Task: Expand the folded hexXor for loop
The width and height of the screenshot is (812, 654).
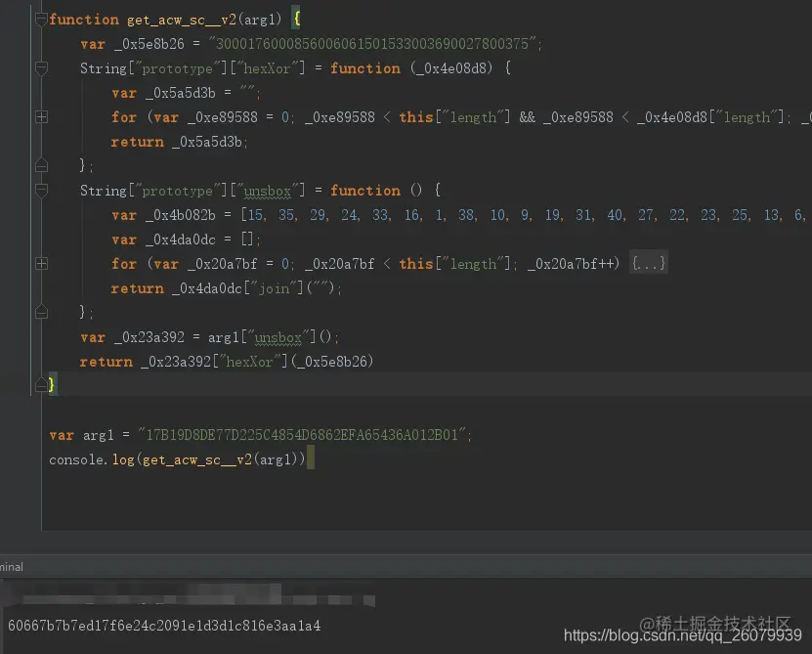Action: 41,117
